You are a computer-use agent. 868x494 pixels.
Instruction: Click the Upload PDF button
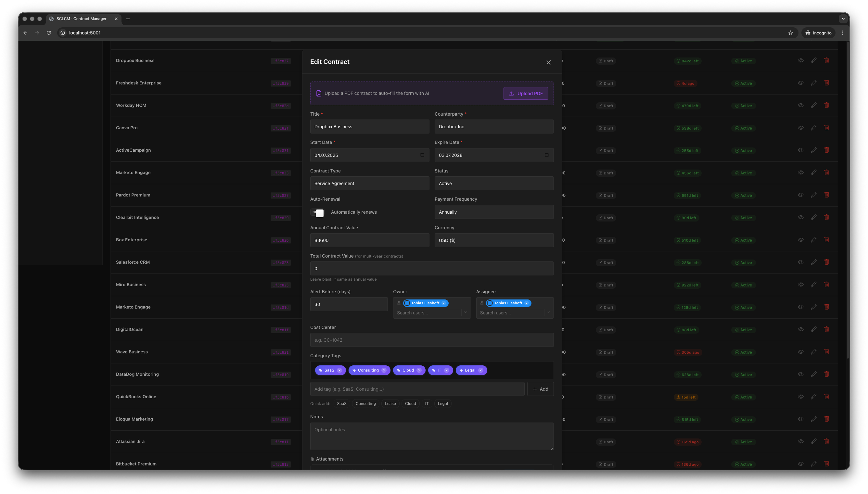[525, 93]
